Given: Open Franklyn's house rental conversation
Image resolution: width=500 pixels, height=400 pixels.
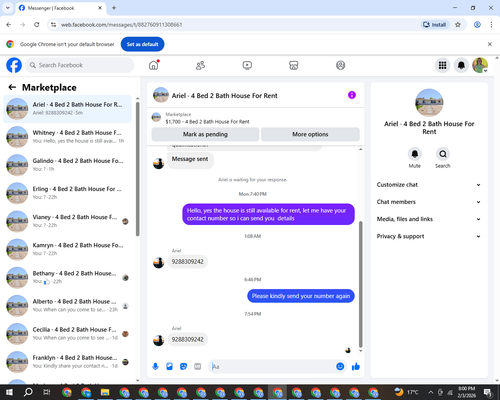Looking at the screenshot, I should [x=68, y=362].
